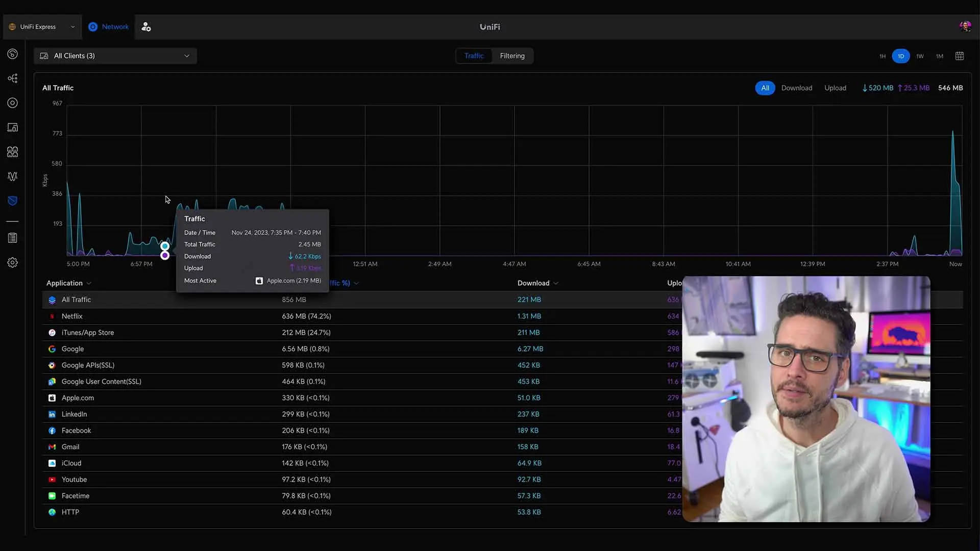Click the Facebook application icon
This screenshot has width=980, height=551.
(x=52, y=431)
